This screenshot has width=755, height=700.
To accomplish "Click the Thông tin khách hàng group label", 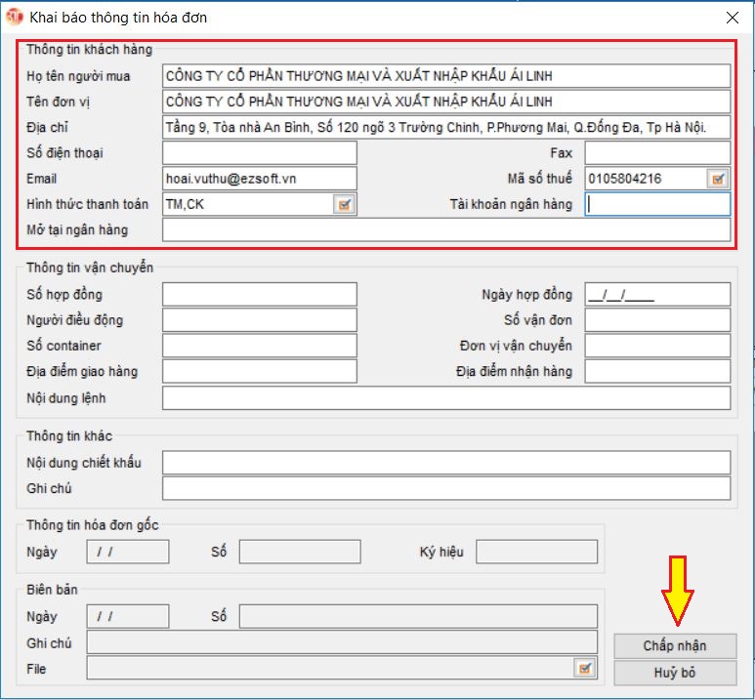I will 89,50.
